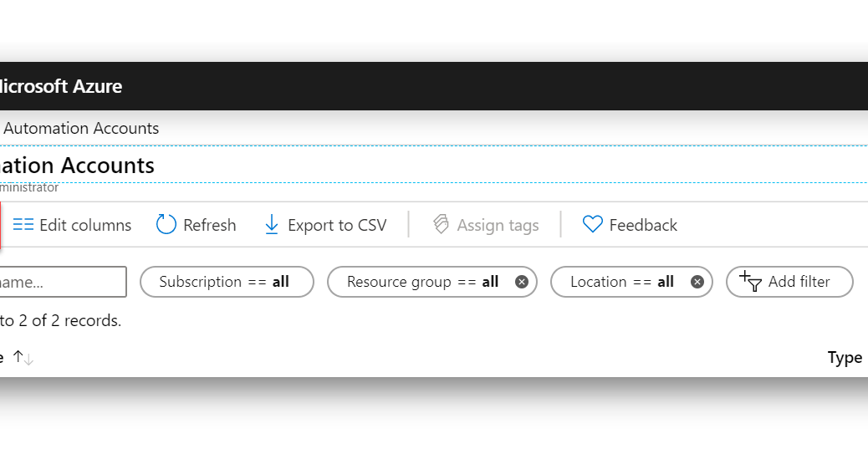The height and width of the screenshot is (449, 868).
Task: Open the Microsoft Azure home title
Action: pyautogui.click(x=59, y=86)
